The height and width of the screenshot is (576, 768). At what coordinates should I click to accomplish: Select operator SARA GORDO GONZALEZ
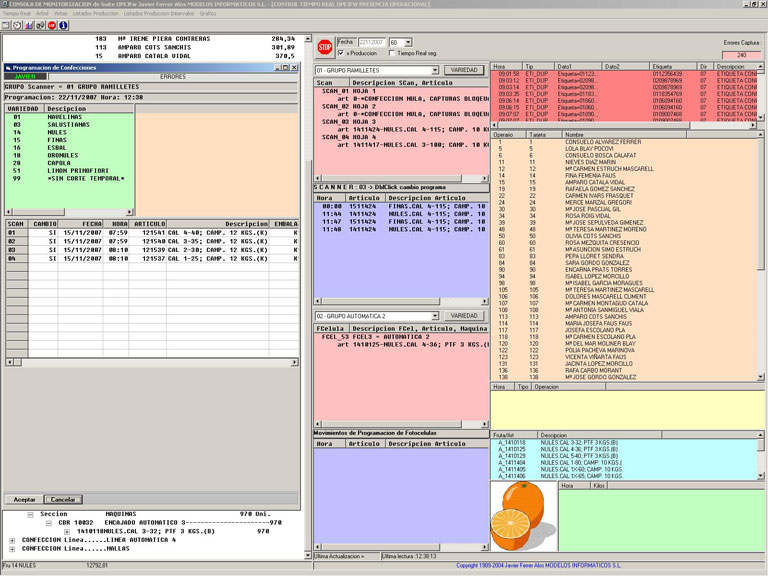point(624,263)
